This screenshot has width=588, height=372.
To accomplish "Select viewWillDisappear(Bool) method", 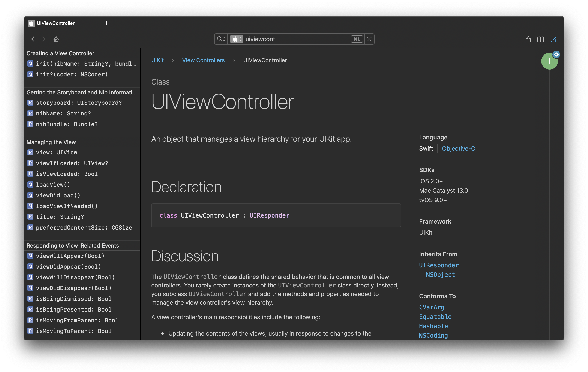I will point(82,277).
